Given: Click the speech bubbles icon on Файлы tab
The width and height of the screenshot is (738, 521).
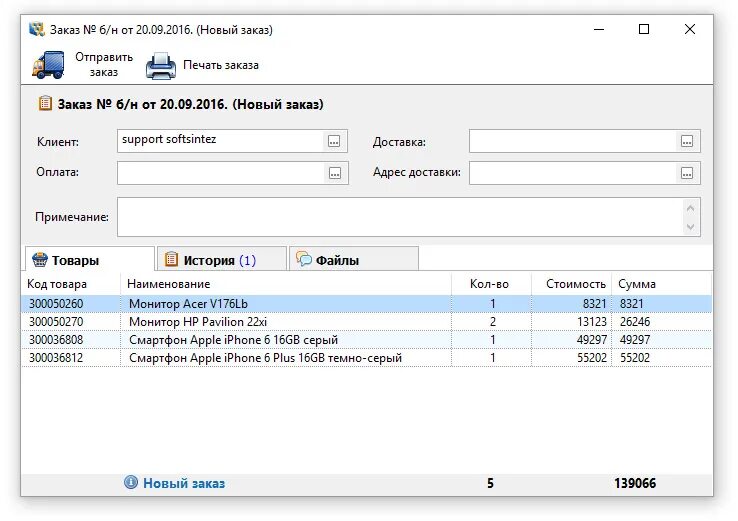Looking at the screenshot, I should coord(304,259).
